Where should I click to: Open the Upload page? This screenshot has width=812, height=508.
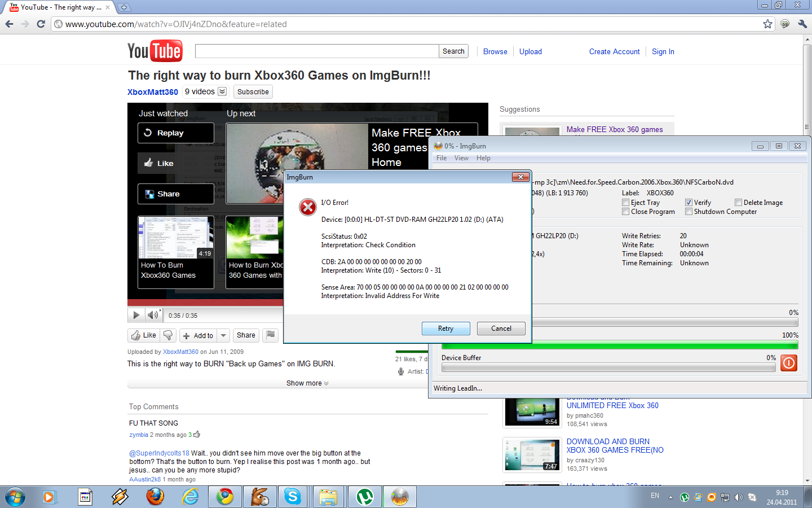[x=531, y=51]
